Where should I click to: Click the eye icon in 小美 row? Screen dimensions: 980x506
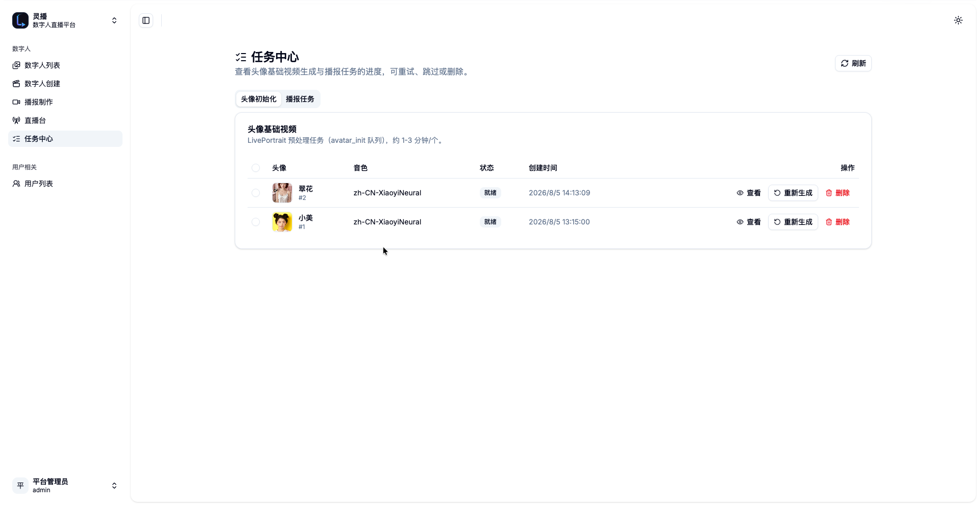(740, 222)
